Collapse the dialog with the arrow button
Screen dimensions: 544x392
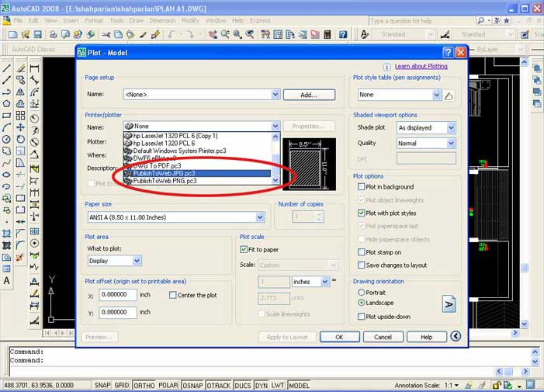[x=456, y=336]
